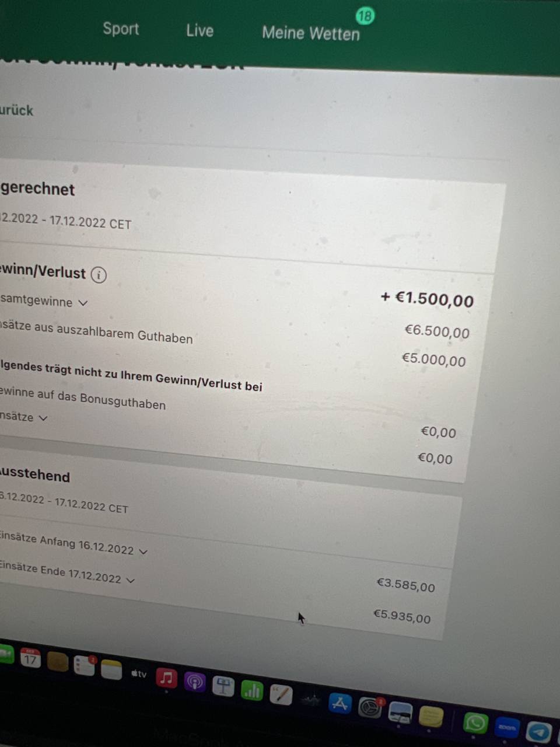
Task: Open WhatsApp from the dock
Action: click(475, 723)
